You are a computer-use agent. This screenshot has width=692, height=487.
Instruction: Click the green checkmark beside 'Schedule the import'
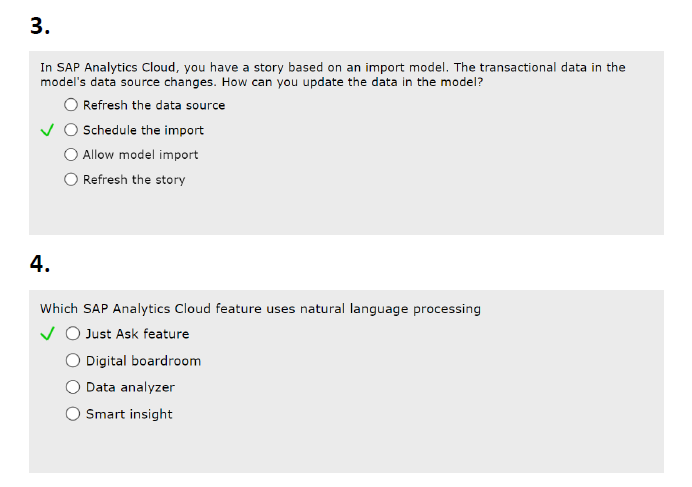46,130
